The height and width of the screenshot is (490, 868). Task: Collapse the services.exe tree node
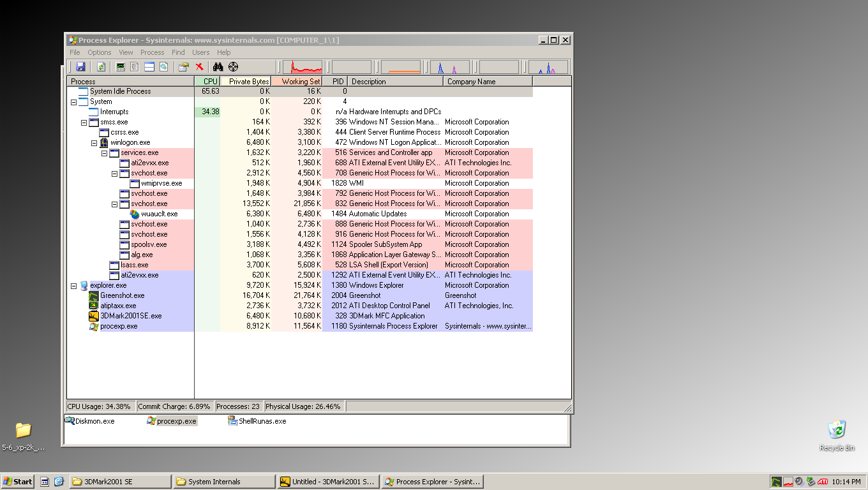104,152
